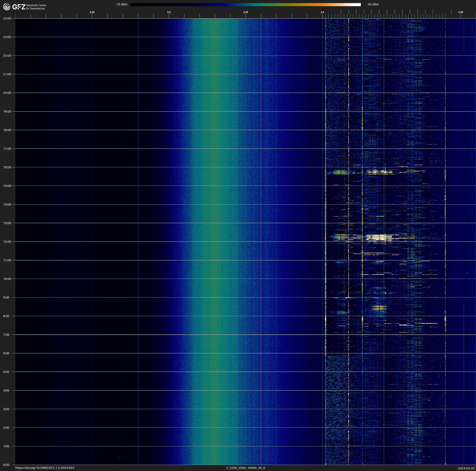476x471 pixels.
Task: Click the Helmholtz Centre for Geosciences text
Action: tap(36, 7)
